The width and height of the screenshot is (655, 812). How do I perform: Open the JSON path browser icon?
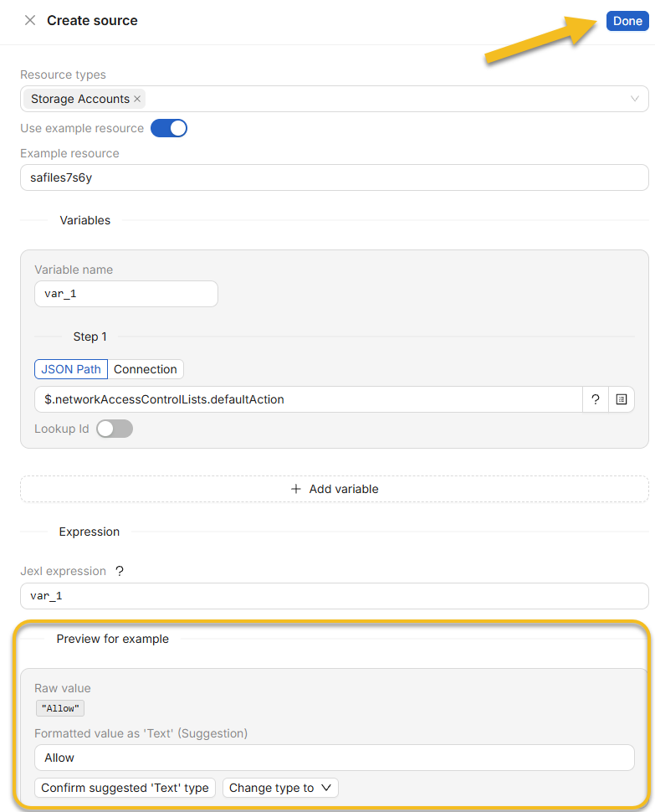[x=622, y=399]
